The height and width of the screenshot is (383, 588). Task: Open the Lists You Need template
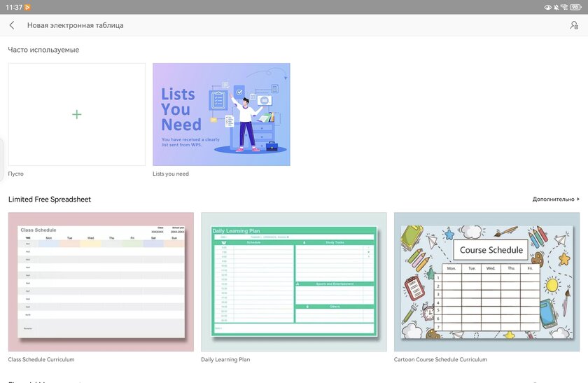pyautogui.click(x=221, y=114)
